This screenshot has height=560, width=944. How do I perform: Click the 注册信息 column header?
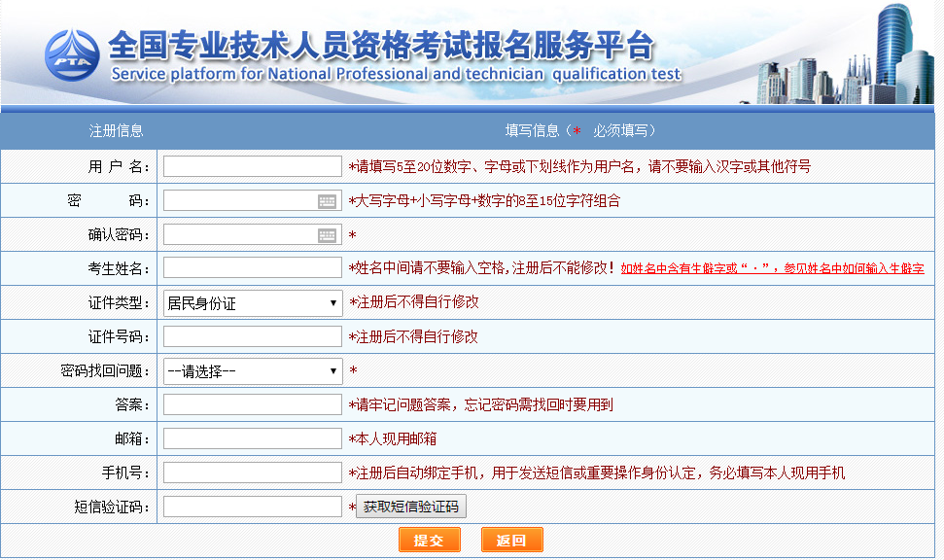[x=117, y=130]
